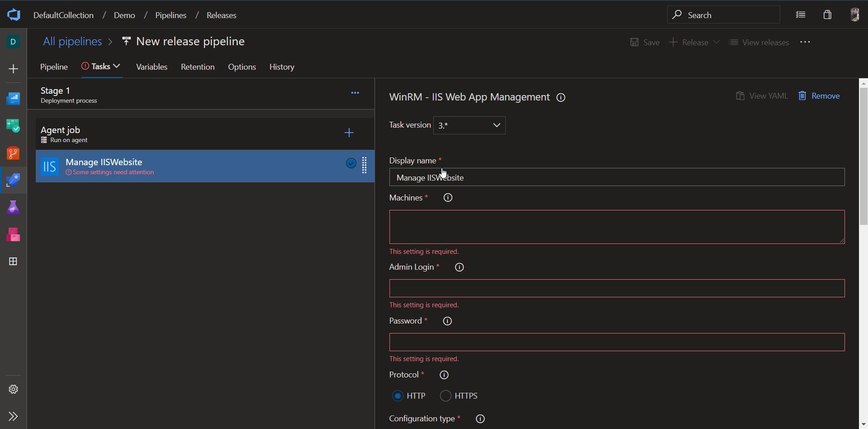Open the Release dropdown chevron
Screen dimensions: 868x429
(x=717, y=42)
